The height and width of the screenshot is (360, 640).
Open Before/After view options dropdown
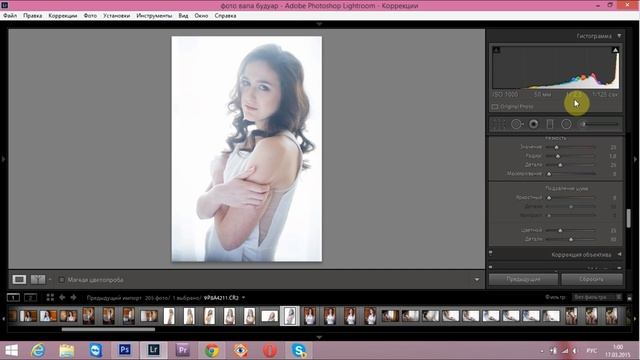point(50,280)
